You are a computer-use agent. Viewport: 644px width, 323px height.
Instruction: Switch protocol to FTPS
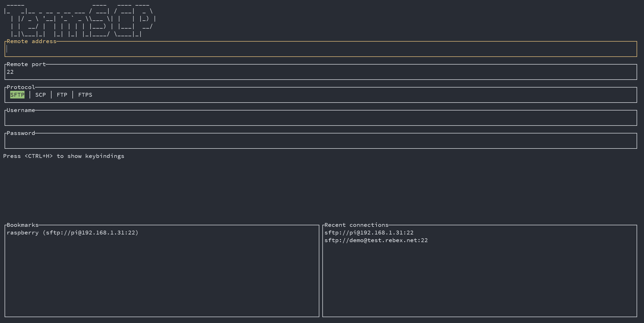[85, 95]
